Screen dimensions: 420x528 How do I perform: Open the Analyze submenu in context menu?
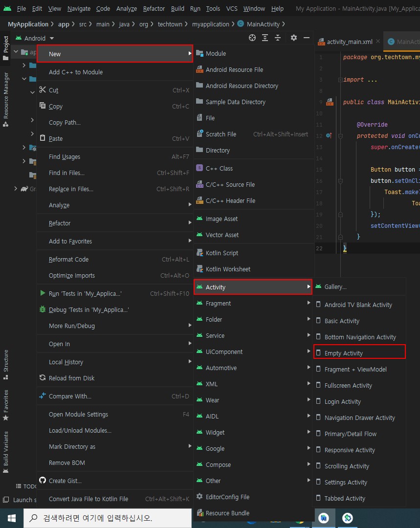pos(115,205)
